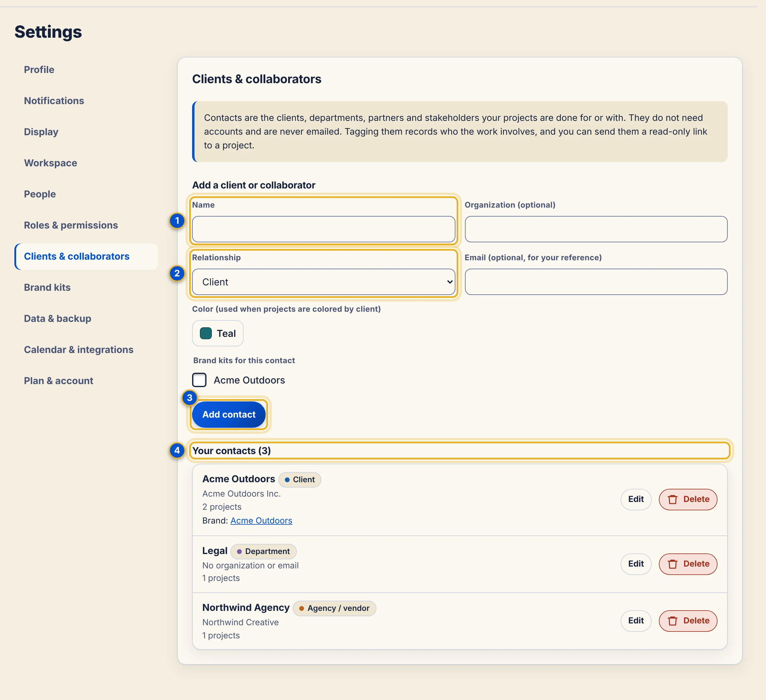Click the Add contact button
The image size is (766, 700).
tap(229, 415)
